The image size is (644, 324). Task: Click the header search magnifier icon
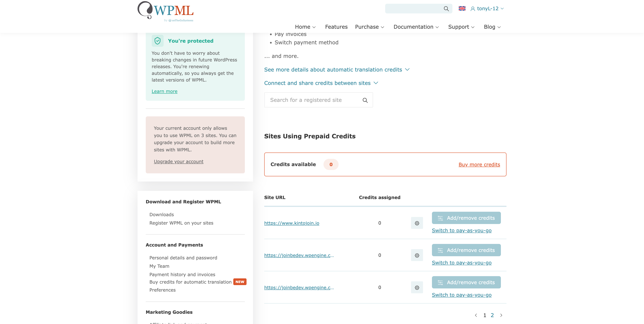point(446,9)
